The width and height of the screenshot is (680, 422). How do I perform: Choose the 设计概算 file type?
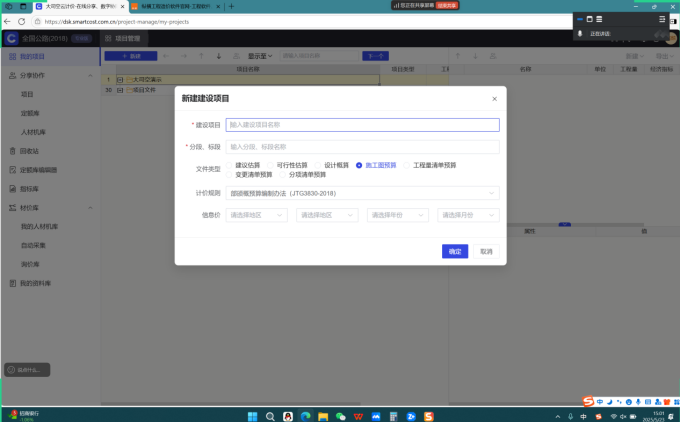pos(318,164)
